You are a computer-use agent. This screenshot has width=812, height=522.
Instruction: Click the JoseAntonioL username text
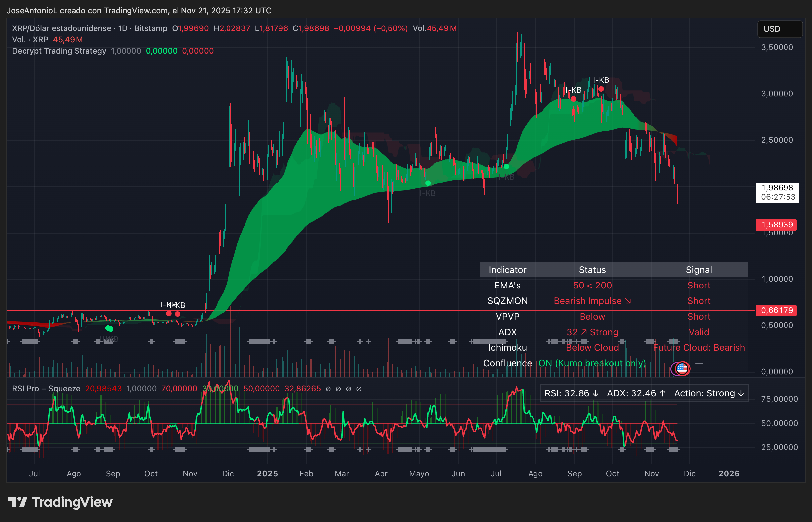click(x=32, y=11)
